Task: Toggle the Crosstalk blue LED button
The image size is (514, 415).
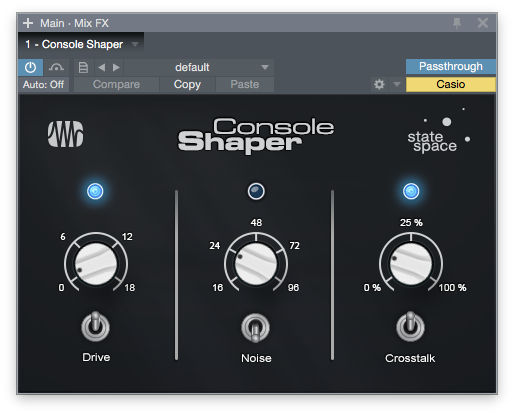Action: pos(411,191)
